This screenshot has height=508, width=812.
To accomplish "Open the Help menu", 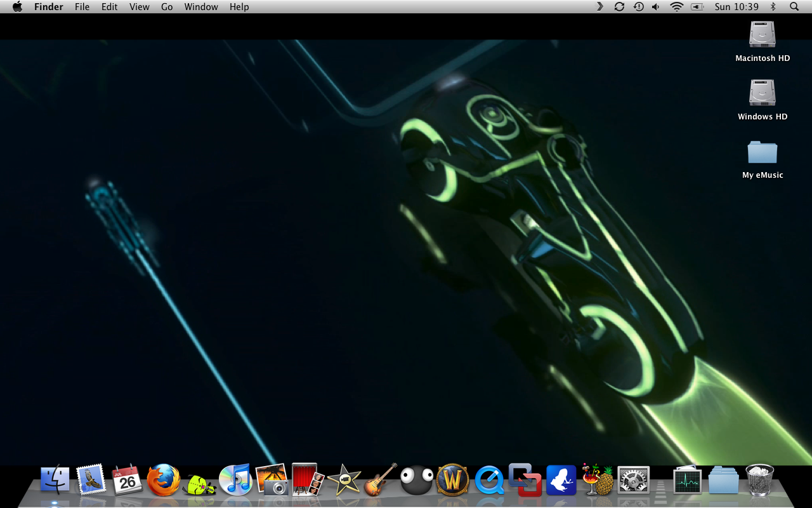I will 239,7.
